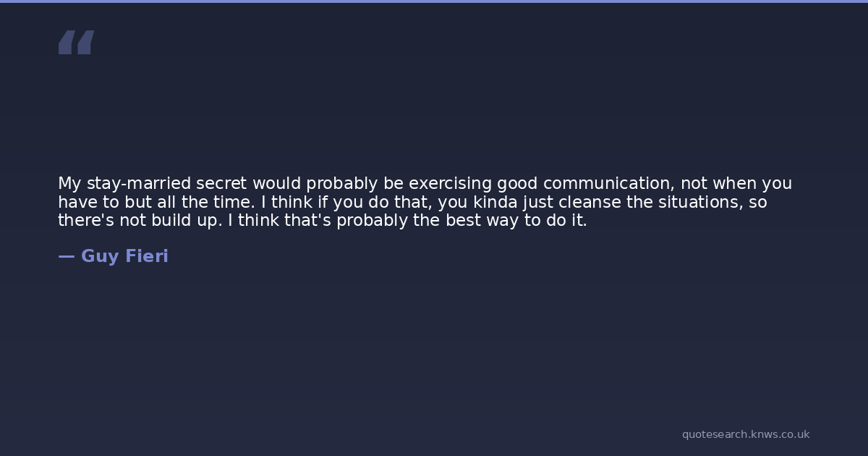
Task: Click the large quotation mark icon
Action: click(x=76, y=43)
